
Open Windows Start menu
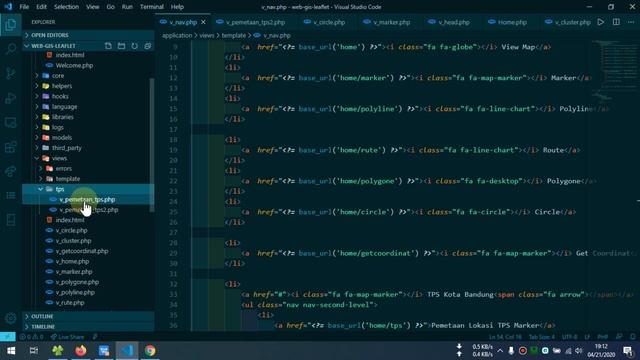(11, 351)
